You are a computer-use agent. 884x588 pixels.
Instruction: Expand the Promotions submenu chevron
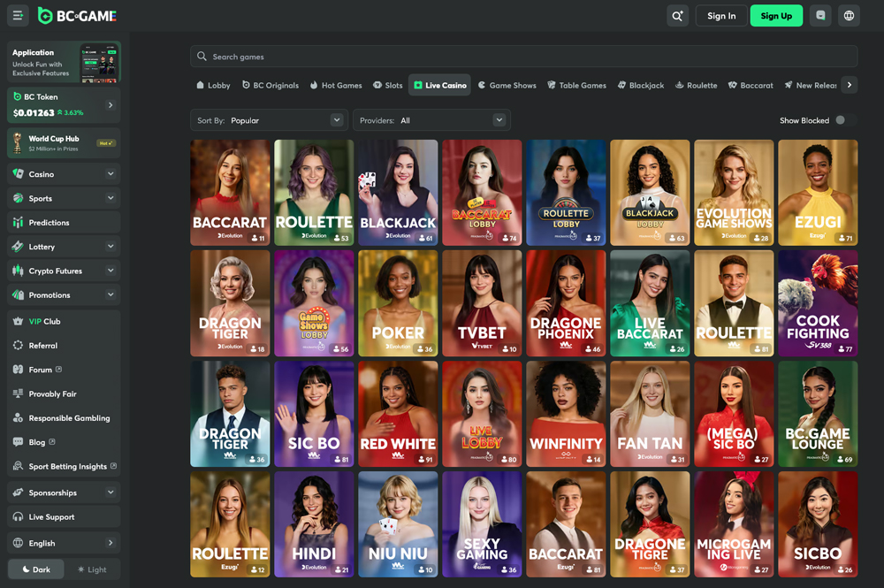[110, 294]
